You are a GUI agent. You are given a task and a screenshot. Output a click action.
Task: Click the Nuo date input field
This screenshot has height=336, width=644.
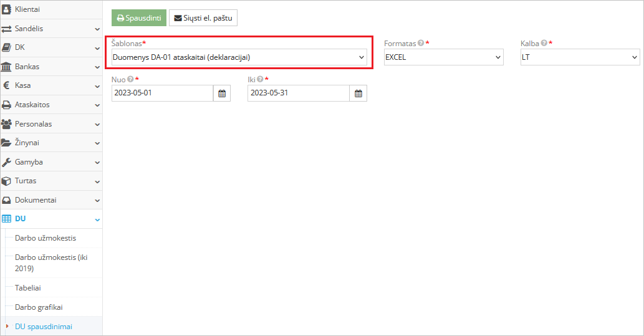162,94
